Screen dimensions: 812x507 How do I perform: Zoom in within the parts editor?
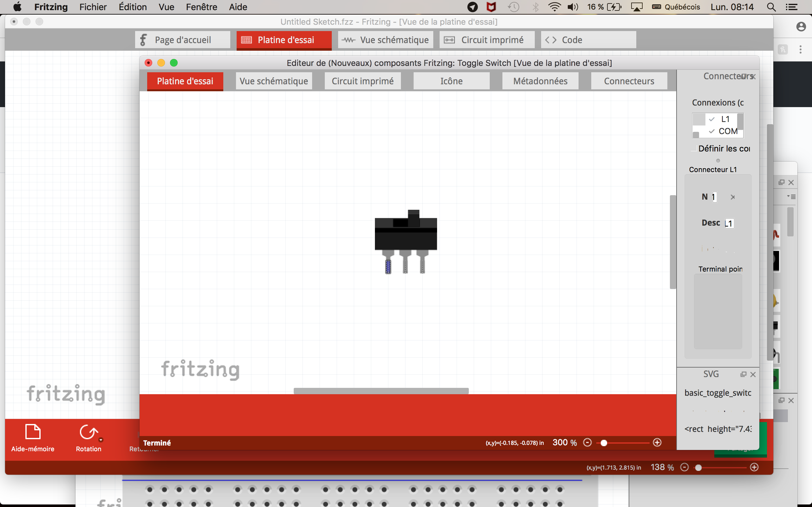point(657,443)
